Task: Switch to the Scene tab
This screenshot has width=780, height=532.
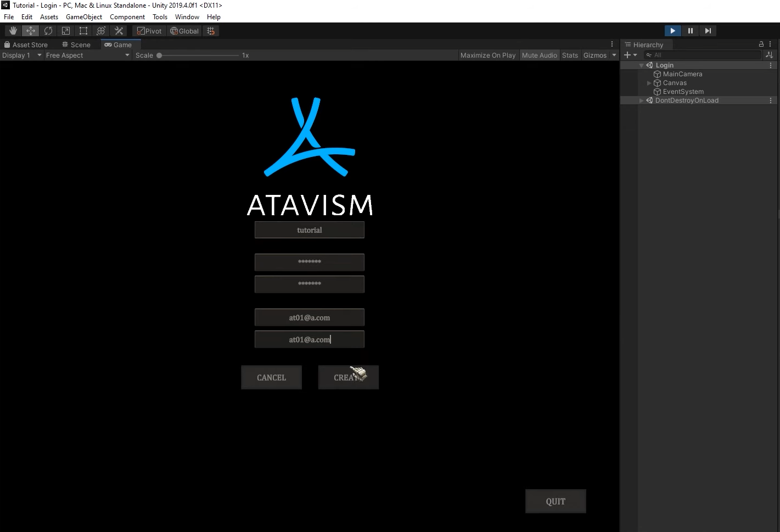Action: (76, 45)
